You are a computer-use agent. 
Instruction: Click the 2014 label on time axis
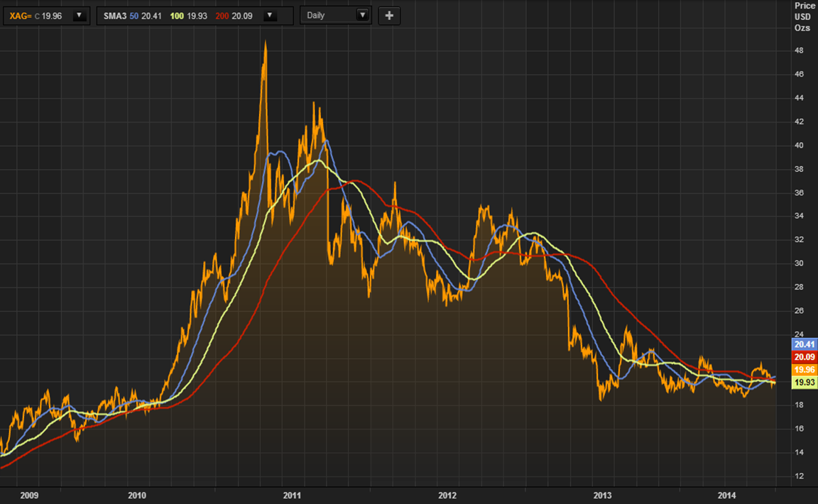point(726,495)
